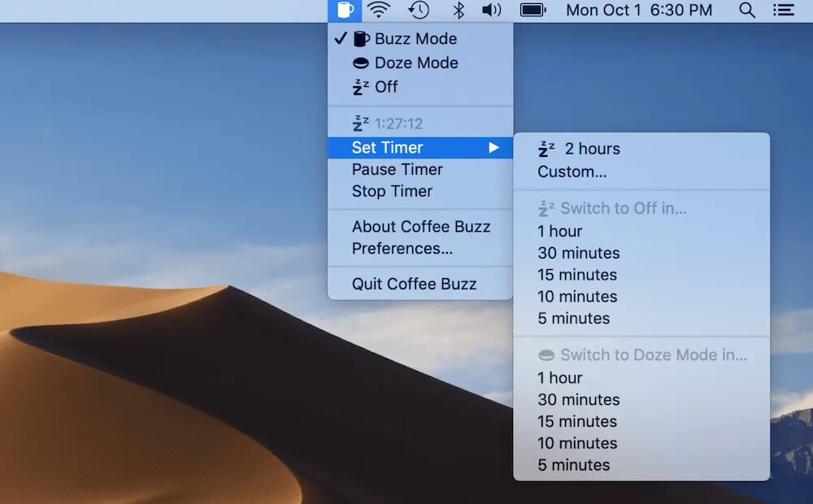Set Switch to Doze Mode in 1 hour
Viewport: 813px width, 504px height.
click(641, 378)
